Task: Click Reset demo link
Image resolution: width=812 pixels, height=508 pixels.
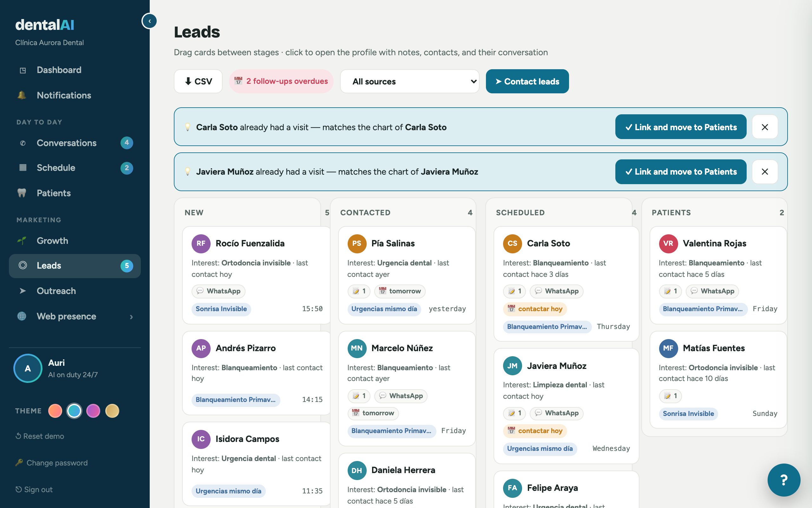Action: click(x=40, y=436)
